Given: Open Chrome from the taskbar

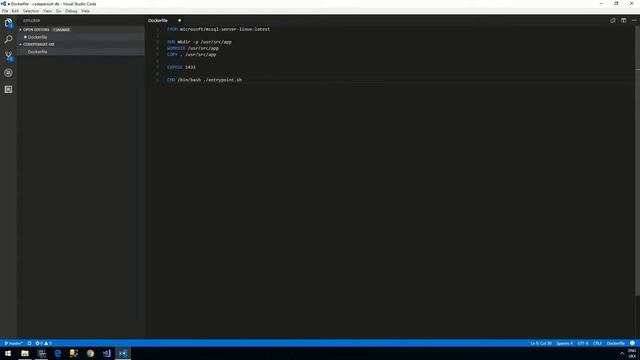Looking at the screenshot, I should point(90,353).
